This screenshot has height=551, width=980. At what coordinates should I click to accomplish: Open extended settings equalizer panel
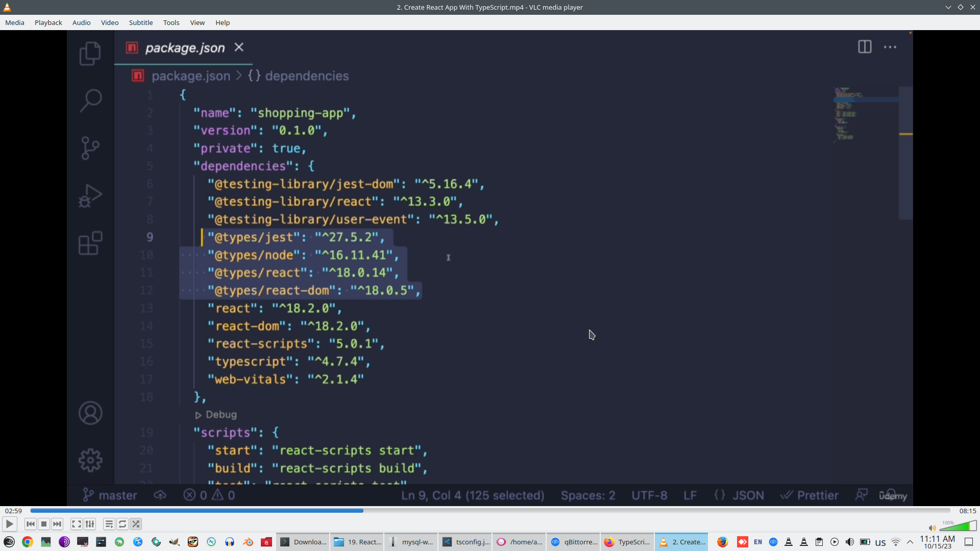(x=90, y=524)
